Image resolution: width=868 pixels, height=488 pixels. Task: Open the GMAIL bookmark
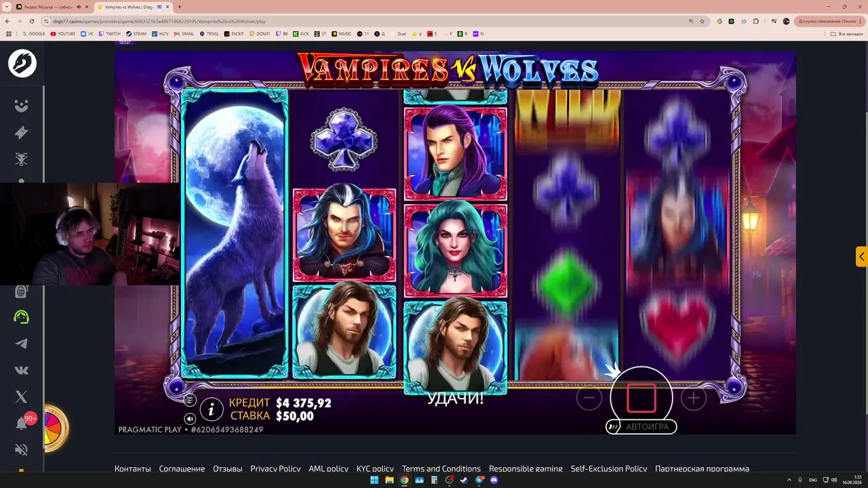pos(184,33)
